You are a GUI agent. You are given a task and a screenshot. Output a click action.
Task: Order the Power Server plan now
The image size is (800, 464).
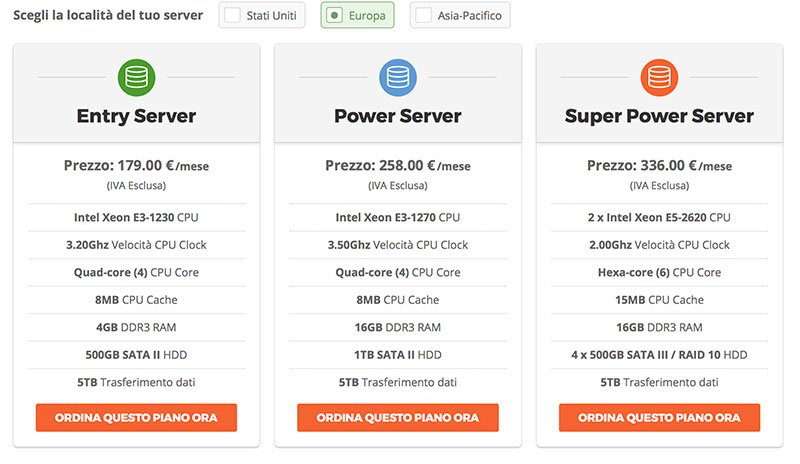[x=398, y=418]
